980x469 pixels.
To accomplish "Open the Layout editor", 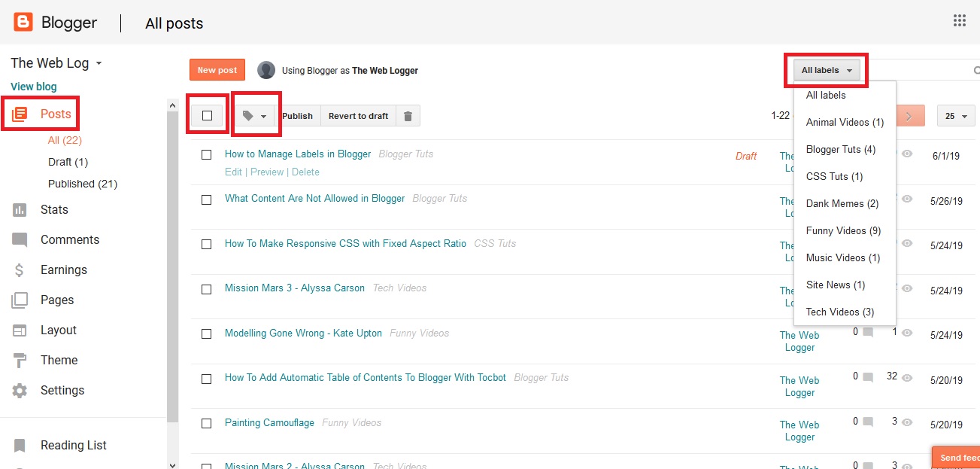I will (58, 330).
